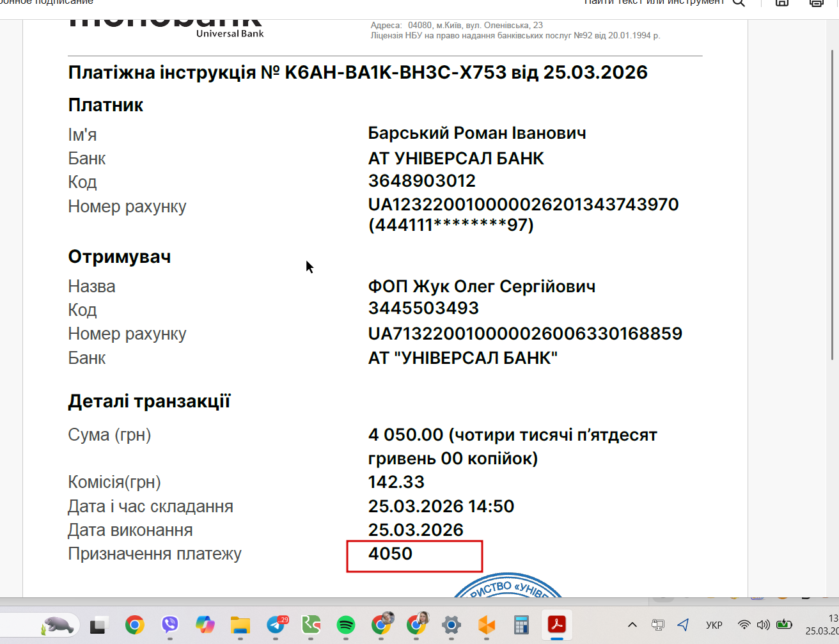Click payer name 'Барський Роман Іванович'
The height and width of the screenshot is (644, 839).
click(x=477, y=133)
